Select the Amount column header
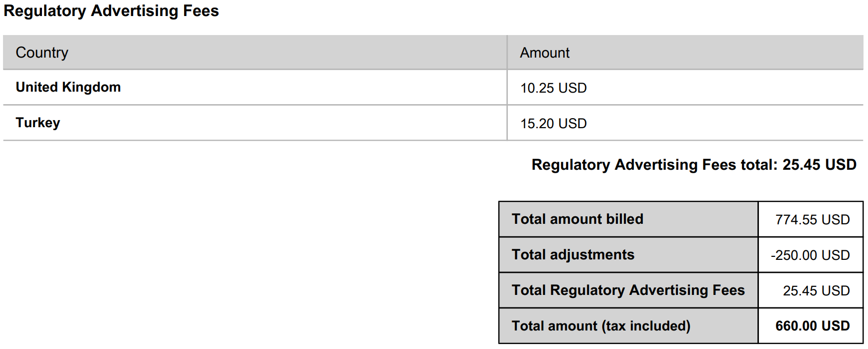868x349 pixels. (544, 53)
